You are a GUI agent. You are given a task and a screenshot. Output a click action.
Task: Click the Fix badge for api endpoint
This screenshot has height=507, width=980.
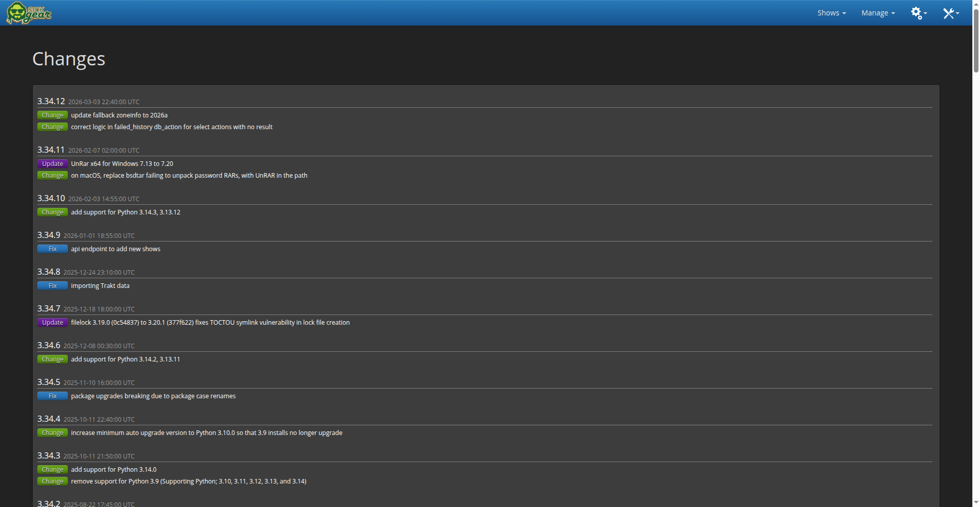tap(53, 249)
